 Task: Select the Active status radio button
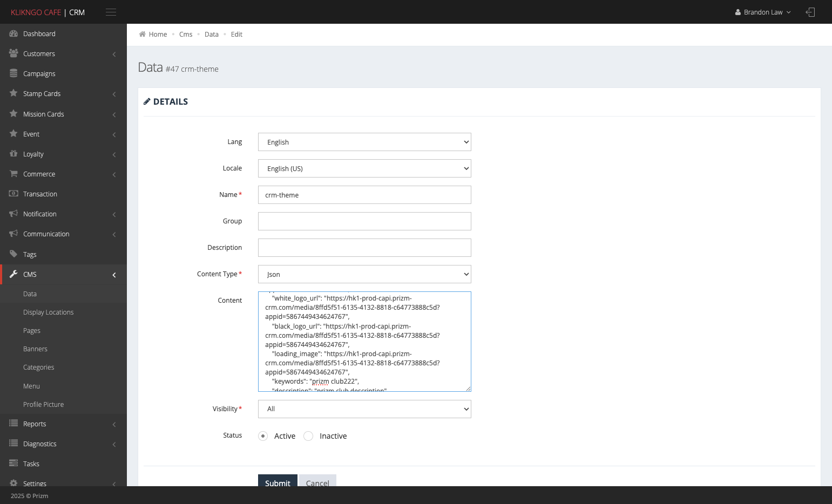pyautogui.click(x=263, y=436)
